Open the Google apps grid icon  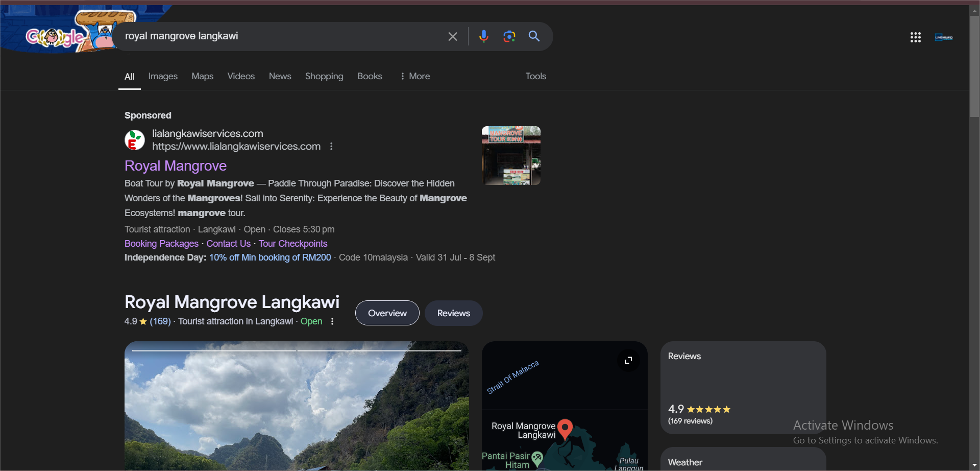[x=915, y=37]
